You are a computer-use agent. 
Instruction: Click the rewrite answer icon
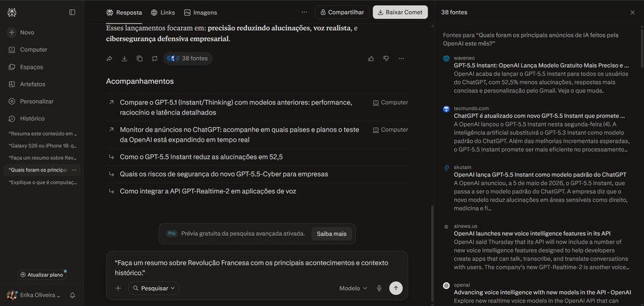tap(154, 59)
